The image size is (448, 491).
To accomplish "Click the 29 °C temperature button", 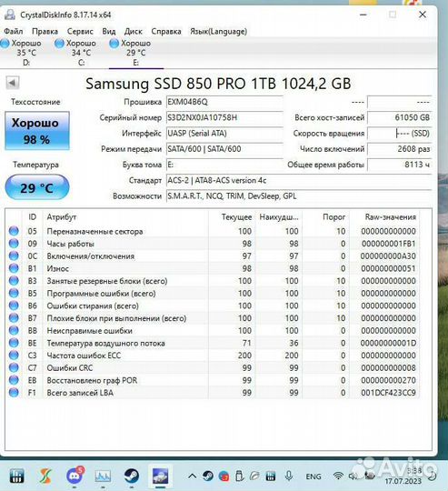I will (37, 187).
